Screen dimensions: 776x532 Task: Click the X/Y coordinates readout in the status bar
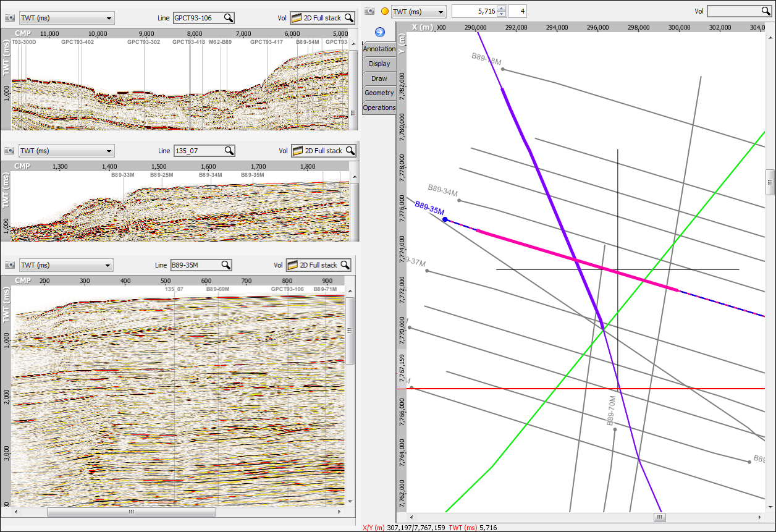tap(404, 528)
